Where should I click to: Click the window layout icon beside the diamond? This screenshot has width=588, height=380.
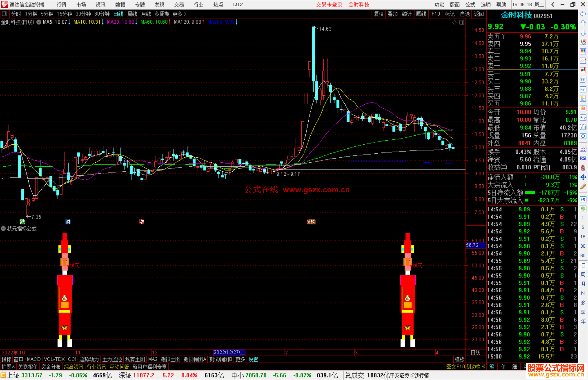click(x=462, y=22)
